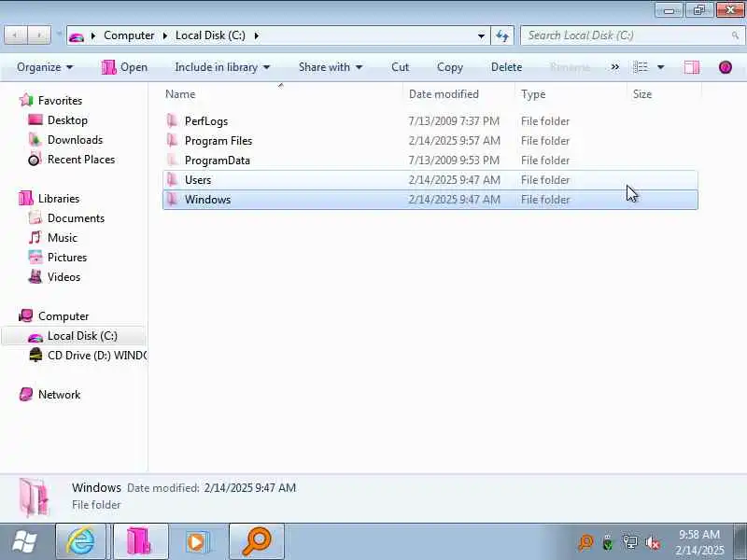Open the Organize dropdown menu
The image size is (747, 560).
click(45, 67)
